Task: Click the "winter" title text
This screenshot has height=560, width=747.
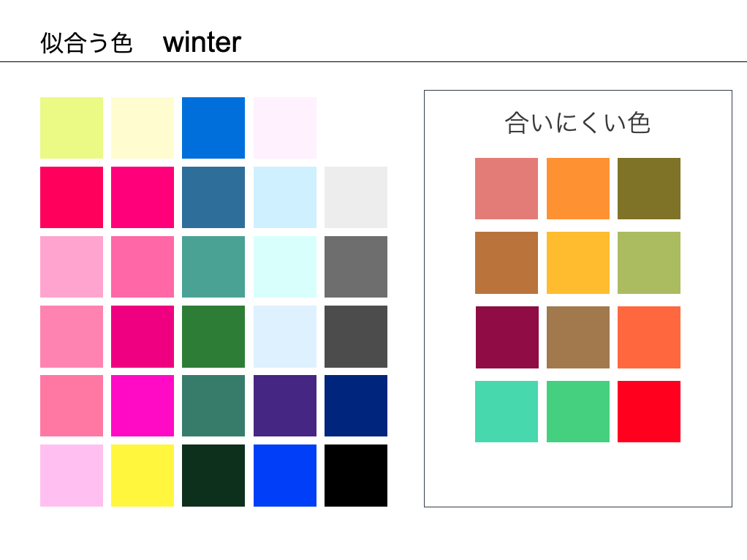Action: point(202,42)
